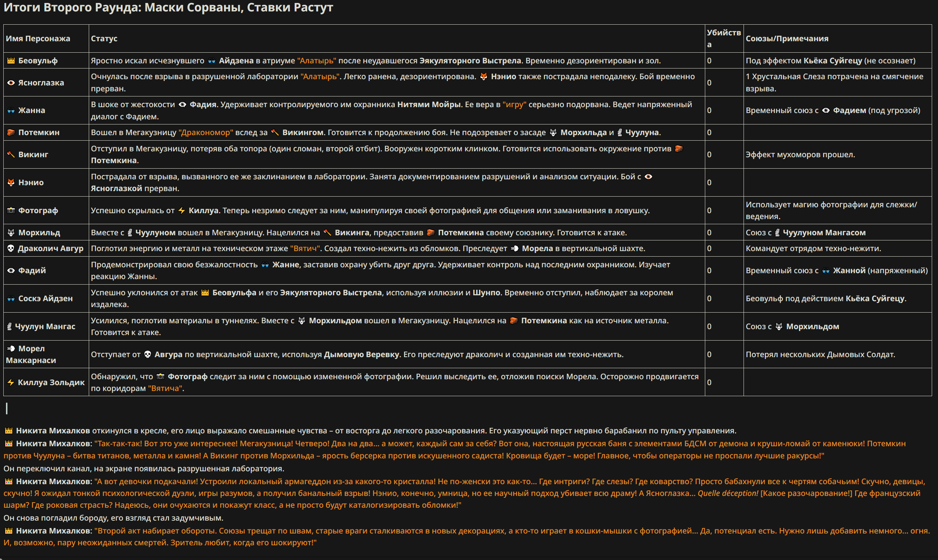Click the fox emoji beside Нэнио name
This screenshot has width=938, height=560.
coord(11,183)
